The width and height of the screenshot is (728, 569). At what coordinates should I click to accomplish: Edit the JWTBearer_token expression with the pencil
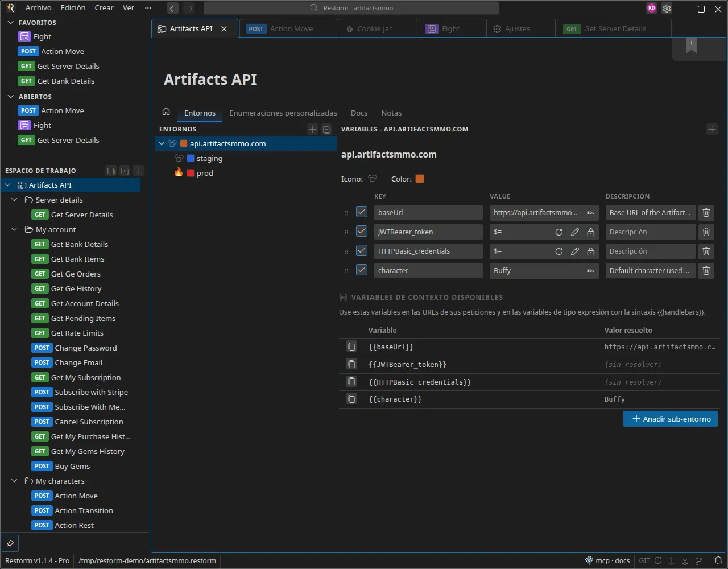pos(575,232)
